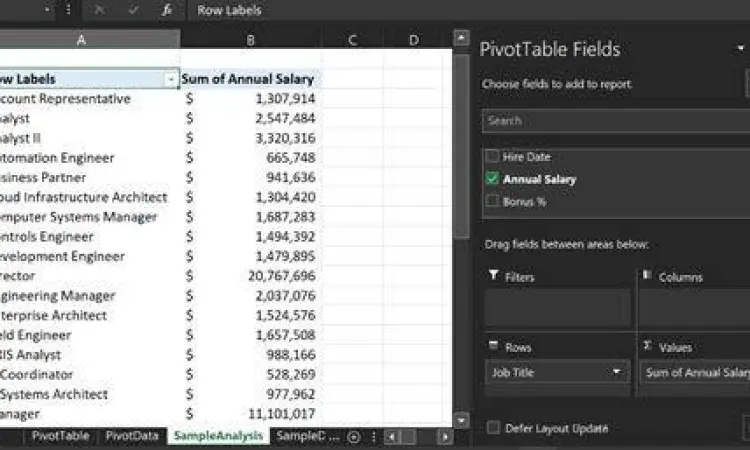Click the vertical scrollbar down arrow

(461, 421)
